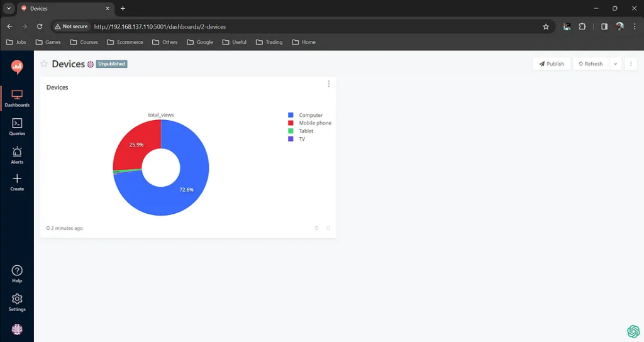
Task: Open Settings from the sidebar gear
Action: click(17, 302)
